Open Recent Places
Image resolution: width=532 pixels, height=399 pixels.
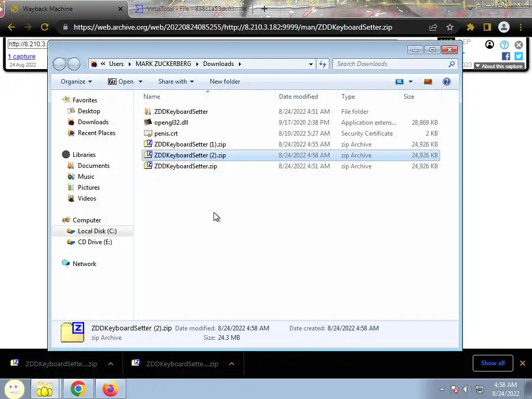point(96,132)
